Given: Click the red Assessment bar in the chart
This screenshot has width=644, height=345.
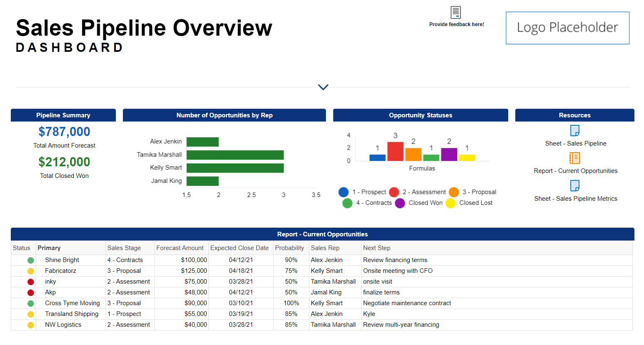Looking at the screenshot, I should (x=395, y=151).
